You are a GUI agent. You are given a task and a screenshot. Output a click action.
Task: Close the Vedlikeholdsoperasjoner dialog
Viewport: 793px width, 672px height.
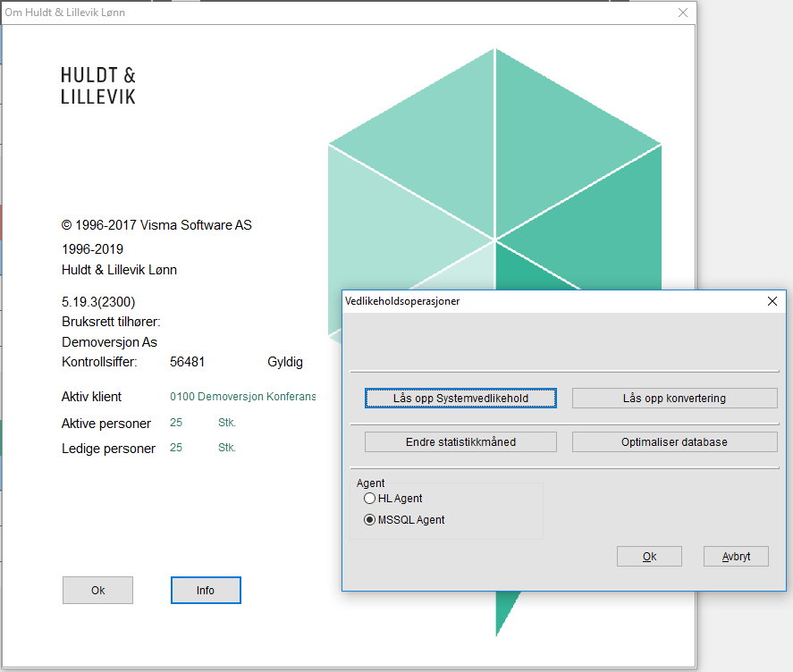pos(772,301)
